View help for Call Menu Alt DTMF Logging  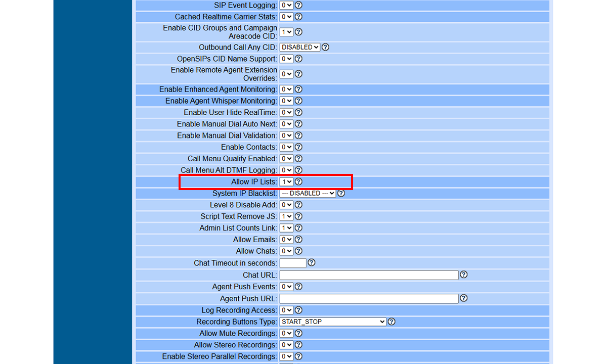(298, 170)
